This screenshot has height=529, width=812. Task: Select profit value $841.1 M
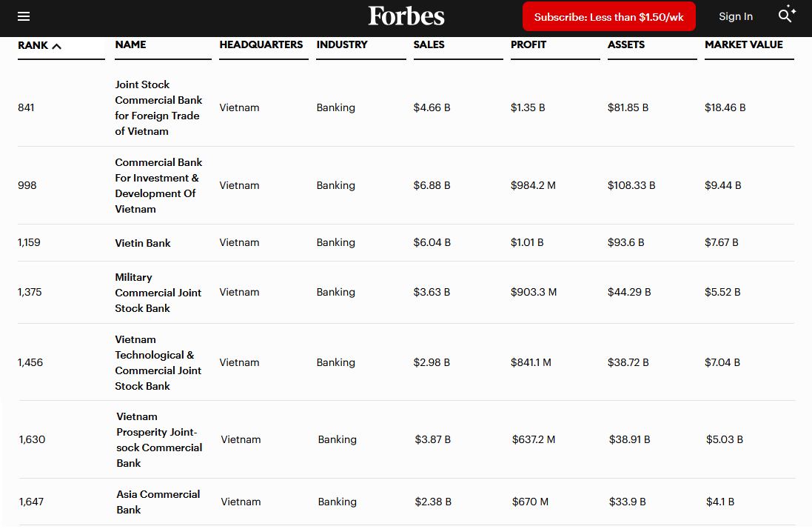click(531, 363)
